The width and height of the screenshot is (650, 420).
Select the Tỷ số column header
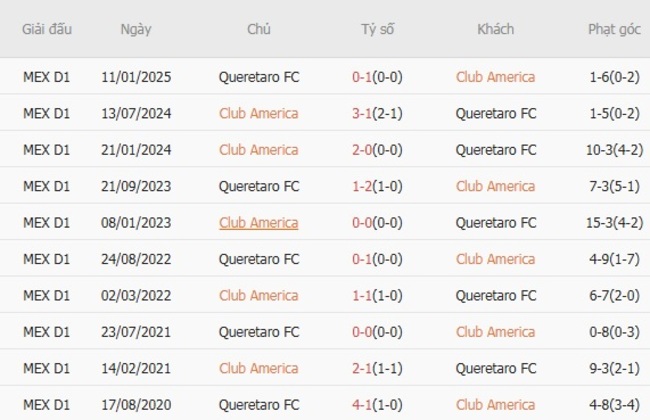tap(378, 29)
